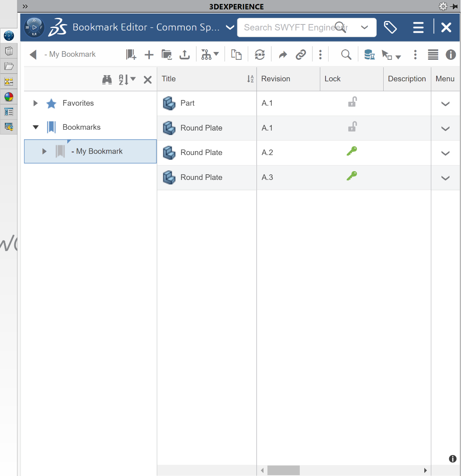
Task: Open the Bookmark Editor app title dropdown
Action: [230, 28]
